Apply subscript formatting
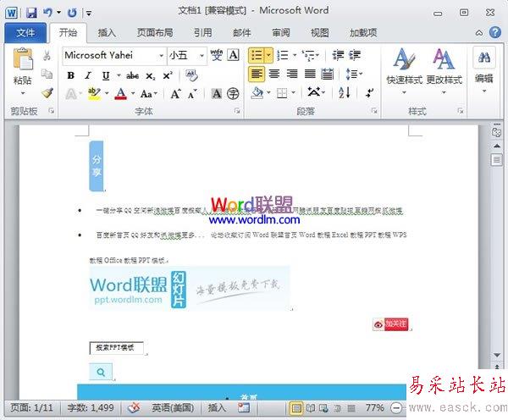This screenshot has width=508, height=420. (x=150, y=76)
